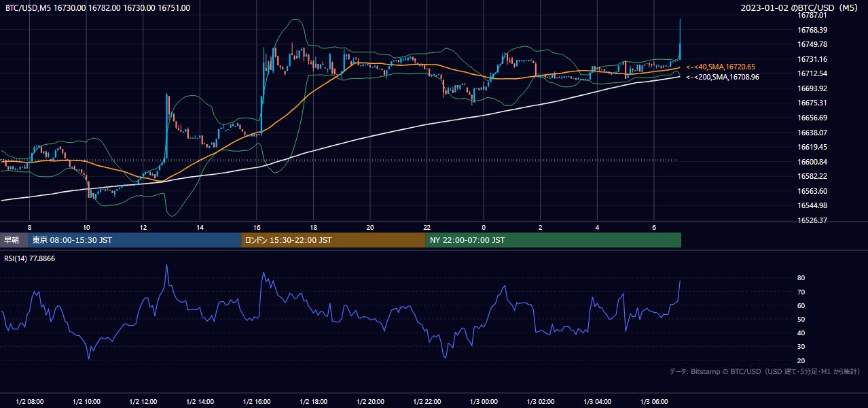This screenshot has height=408, width=868.
Task: Click the 1/2 14:00 bottom time label
Action: (x=200, y=402)
